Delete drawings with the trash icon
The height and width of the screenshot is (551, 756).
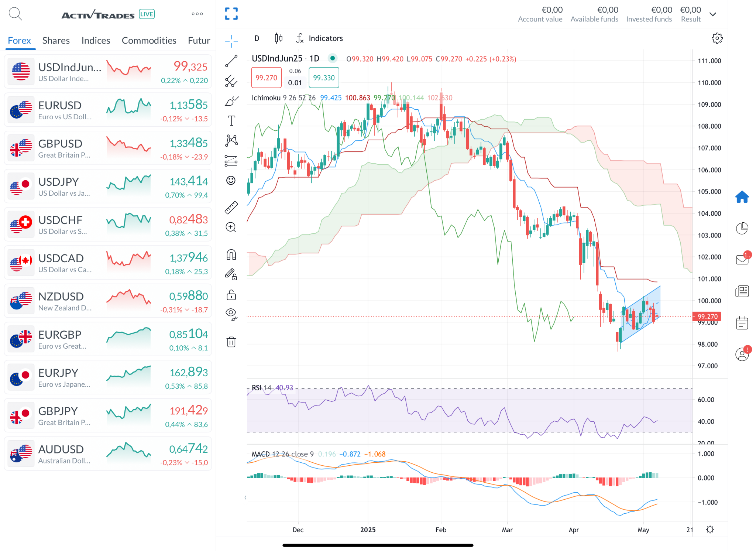click(x=231, y=342)
